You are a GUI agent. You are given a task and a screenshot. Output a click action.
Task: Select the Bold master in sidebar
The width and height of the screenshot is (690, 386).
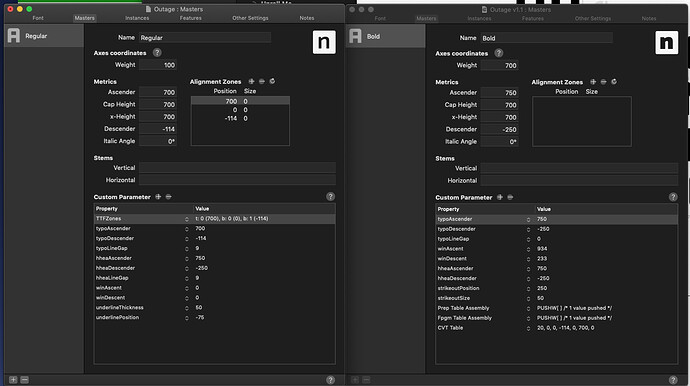[386, 36]
